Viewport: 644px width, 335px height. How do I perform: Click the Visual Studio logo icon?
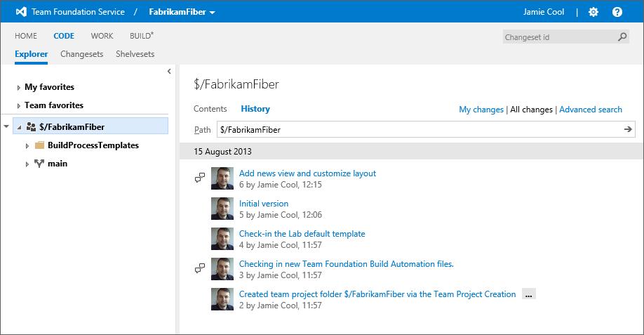click(21, 12)
